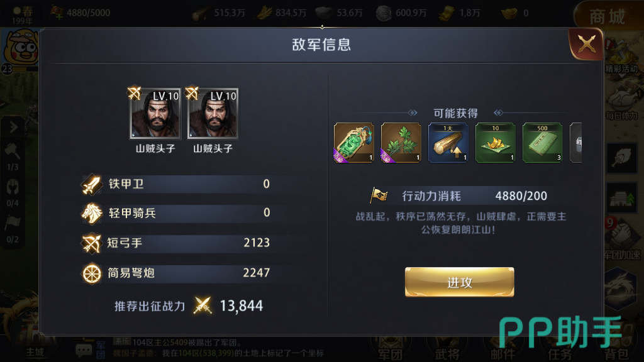Tap the 简易弩炮 wheel troop icon
Screen dimensions: 644x362
[x=91, y=274]
